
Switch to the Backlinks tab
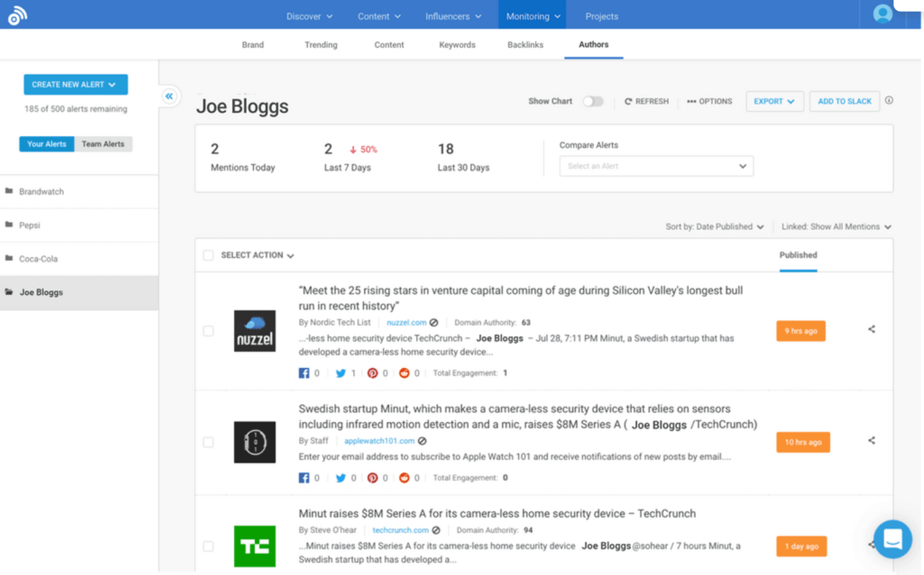point(526,45)
